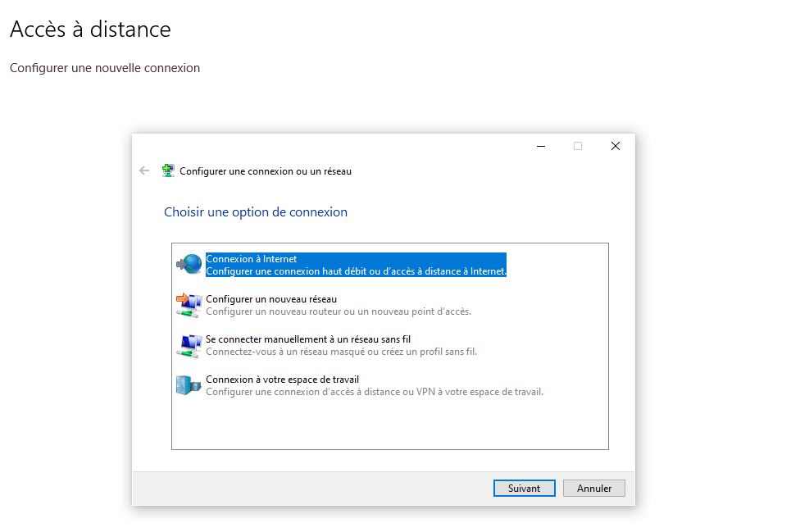Open Configurer une nouvelle connexion link
The width and height of the screenshot is (800, 532).
tap(105, 68)
